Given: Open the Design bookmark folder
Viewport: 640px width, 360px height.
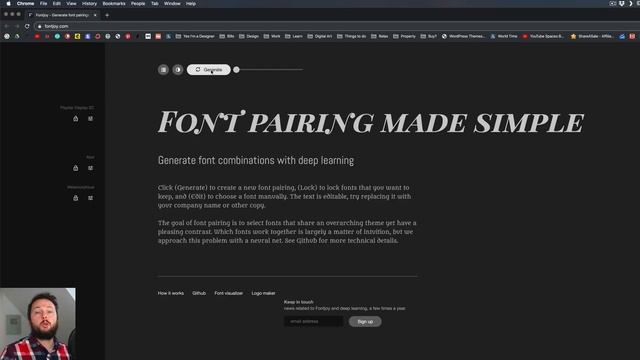Looking at the screenshot, I should coord(249,36).
